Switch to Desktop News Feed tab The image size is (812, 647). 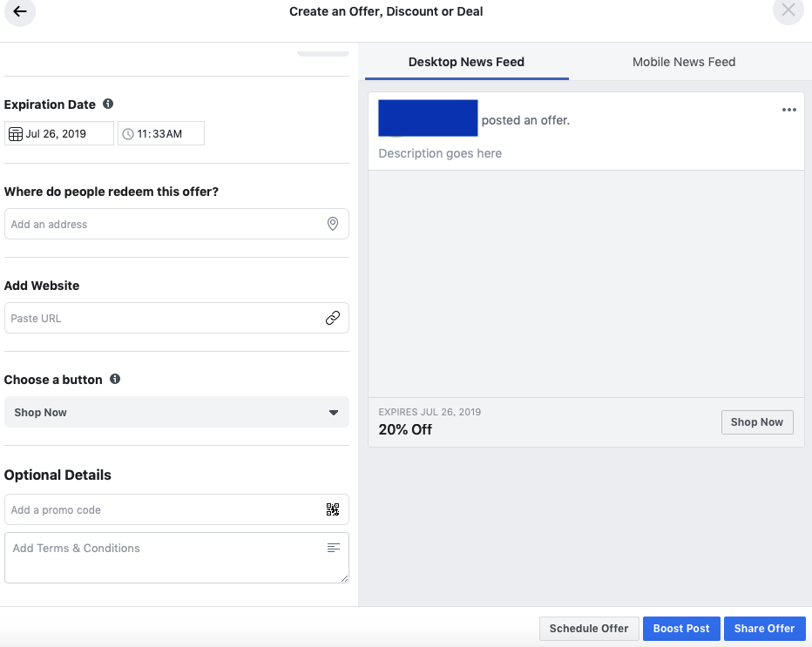point(466,62)
